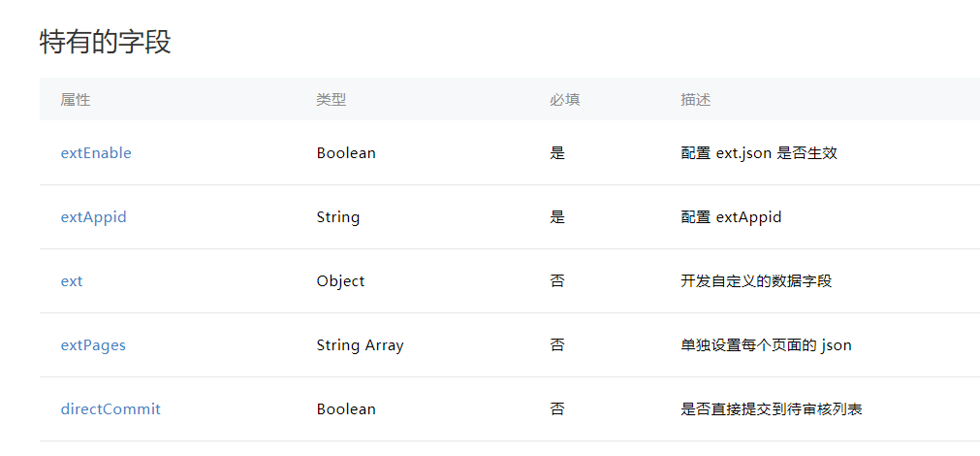Click the Boolean type in directCommit row
The width and height of the screenshot is (980, 456).
tap(346, 409)
